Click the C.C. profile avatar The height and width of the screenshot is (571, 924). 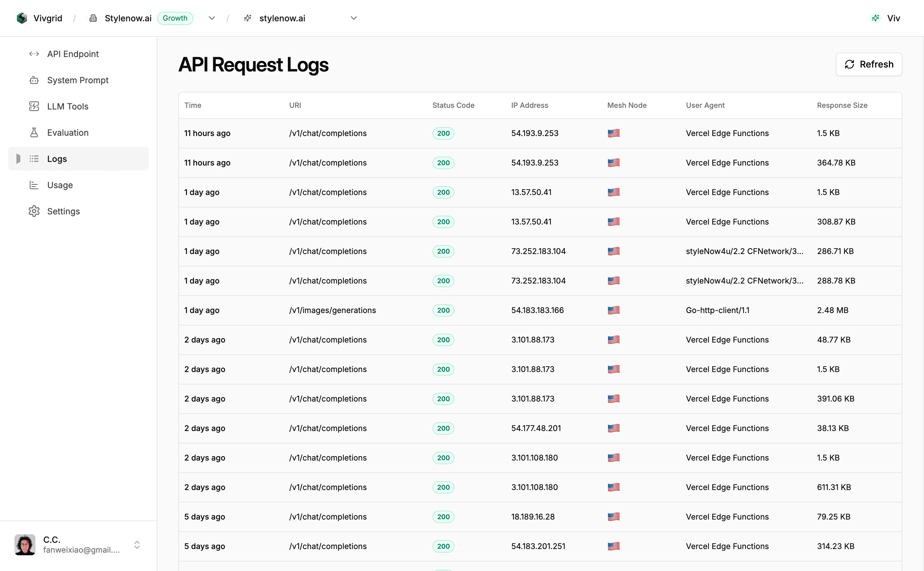(25, 544)
